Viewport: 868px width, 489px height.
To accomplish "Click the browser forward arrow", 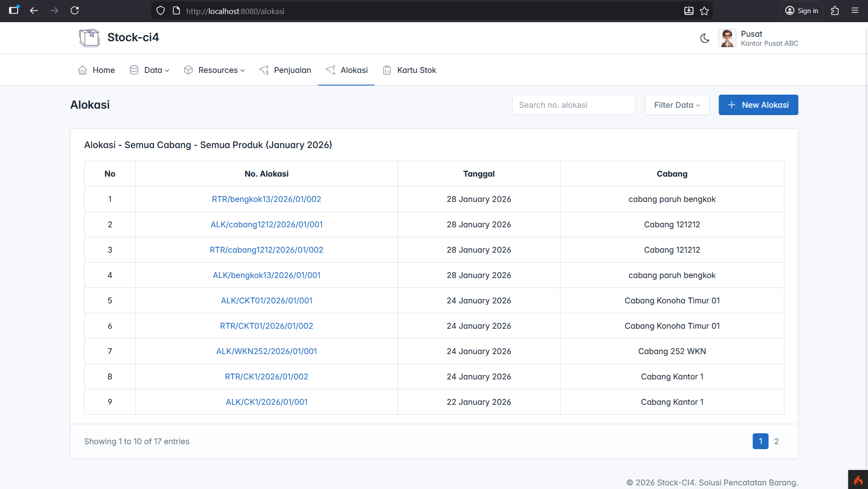I will click(54, 10).
